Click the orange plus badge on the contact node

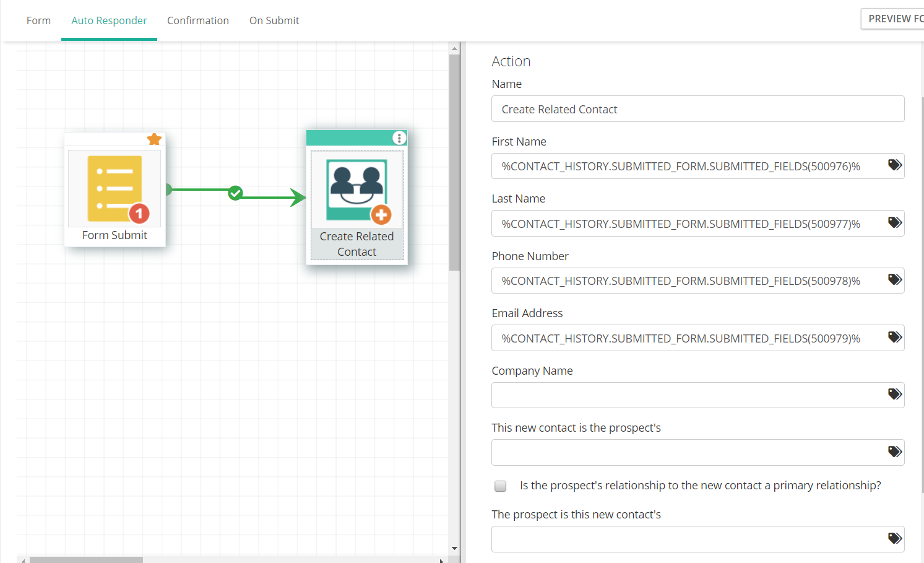(x=381, y=215)
